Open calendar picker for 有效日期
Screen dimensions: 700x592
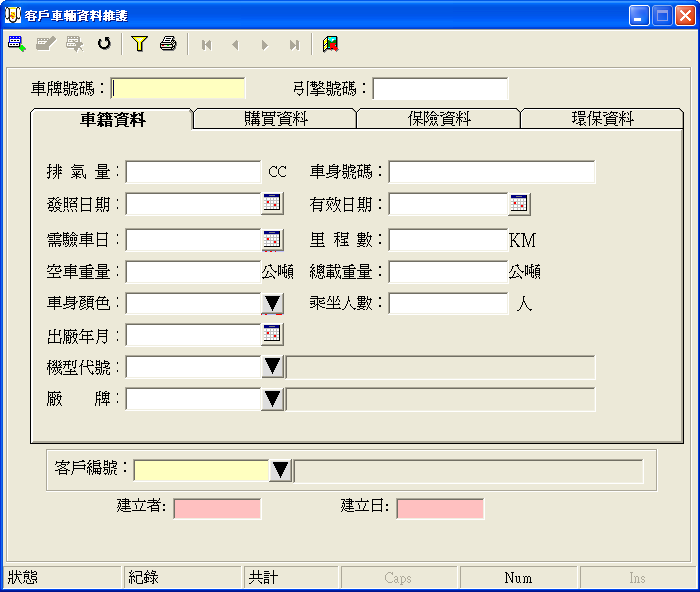[x=519, y=204]
